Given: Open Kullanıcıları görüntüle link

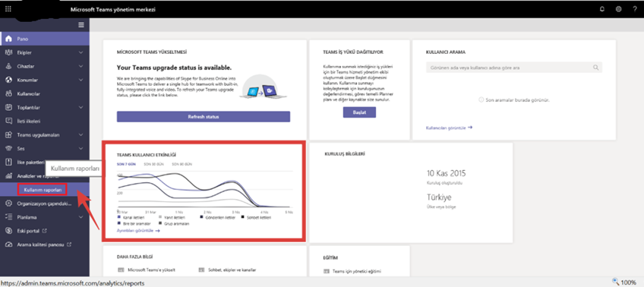Looking at the screenshot, I should (450, 128).
